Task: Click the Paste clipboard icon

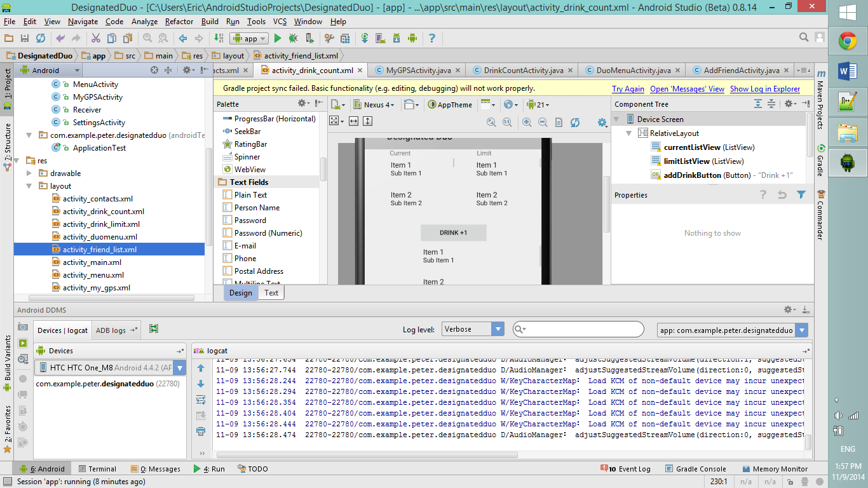Action: (127, 38)
